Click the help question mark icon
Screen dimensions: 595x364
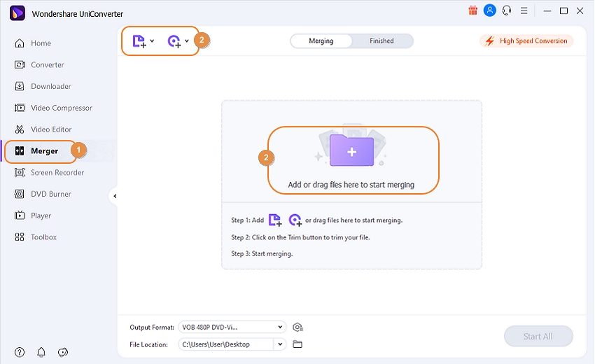pos(20,352)
